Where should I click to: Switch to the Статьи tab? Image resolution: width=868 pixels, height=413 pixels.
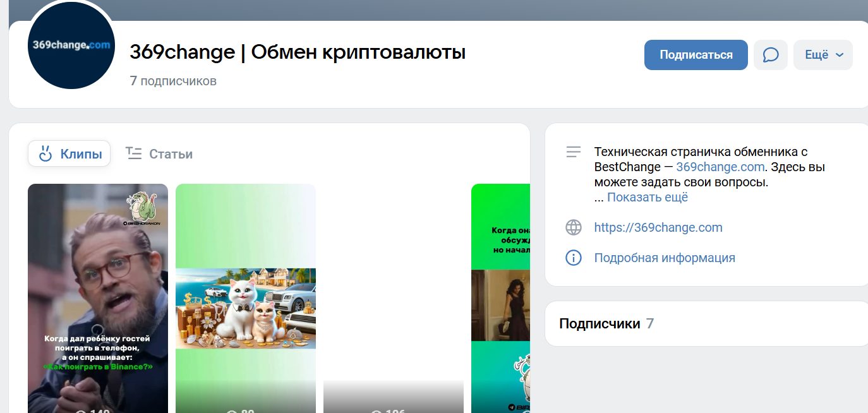tap(159, 154)
